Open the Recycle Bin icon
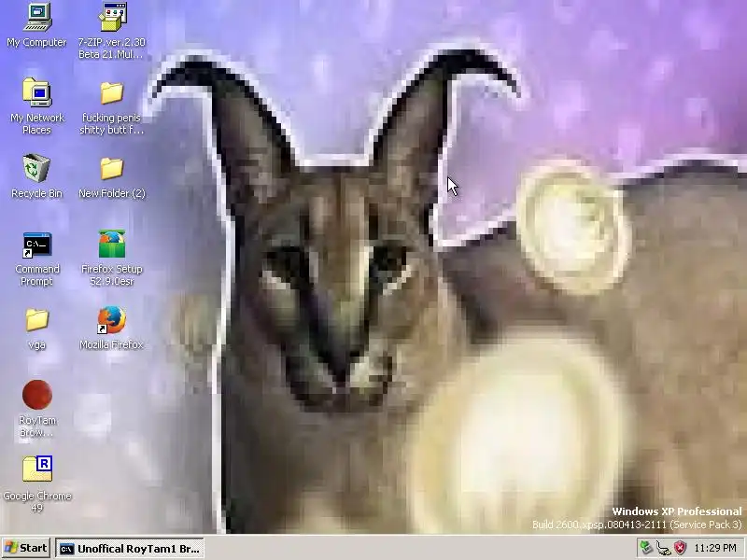 pos(36,168)
